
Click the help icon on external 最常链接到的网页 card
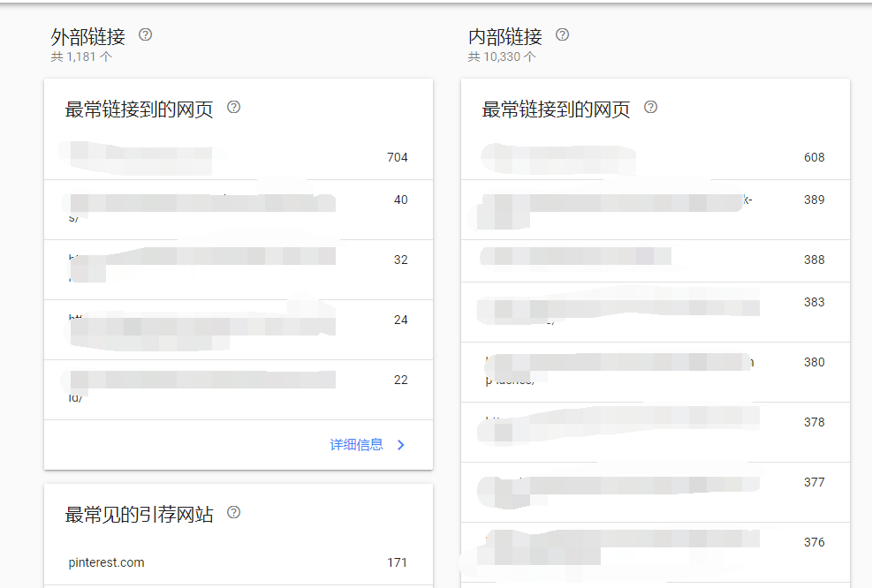point(233,106)
